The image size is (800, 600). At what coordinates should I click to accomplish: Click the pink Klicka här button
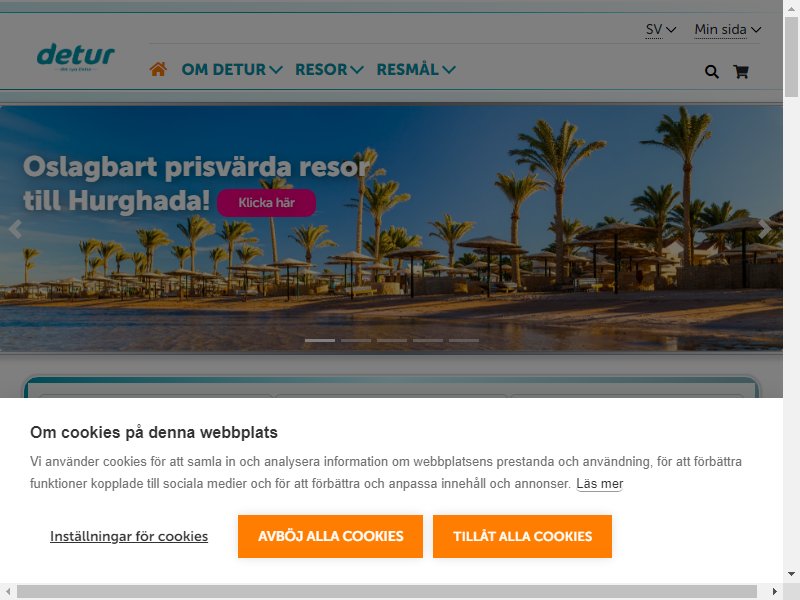266,203
